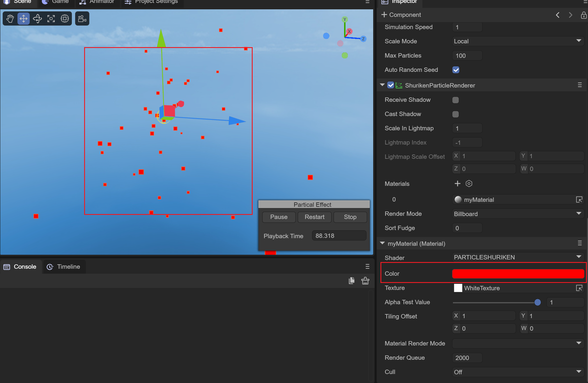Image resolution: width=588 pixels, height=383 pixels.
Task: Pause the particle effect
Action: pyautogui.click(x=279, y=217)
